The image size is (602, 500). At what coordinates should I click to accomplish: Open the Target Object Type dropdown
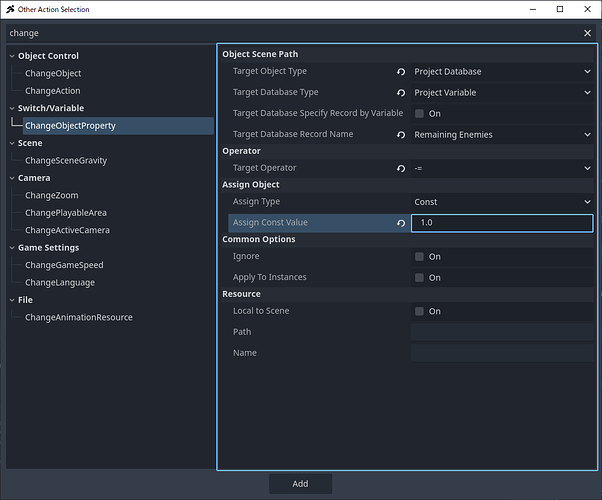[x=502, y=72]
